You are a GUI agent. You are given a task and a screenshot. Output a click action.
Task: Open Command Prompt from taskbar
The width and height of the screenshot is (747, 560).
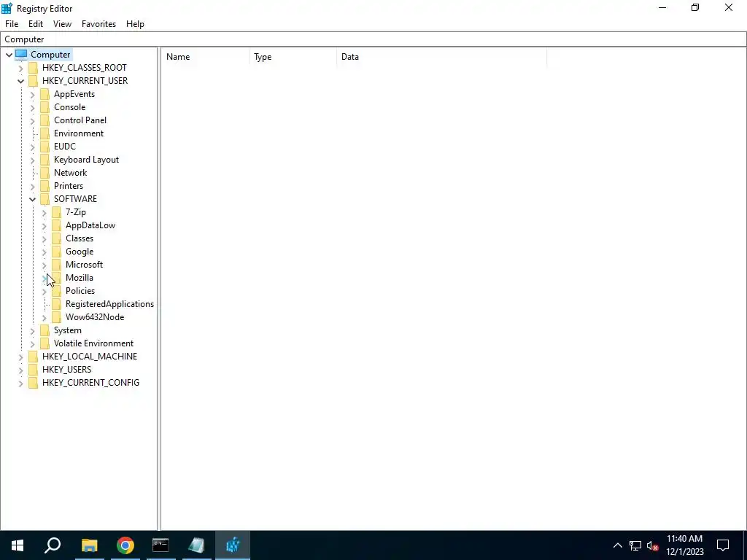(x=160, y=545)
